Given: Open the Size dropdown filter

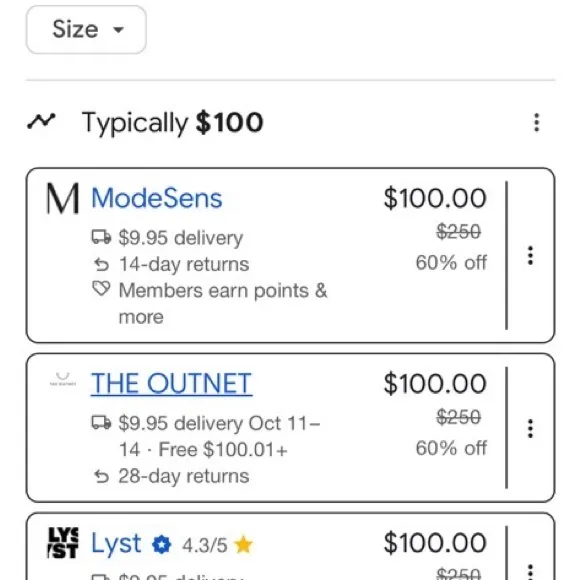Looking at the screenshot, I should [86, 30].
